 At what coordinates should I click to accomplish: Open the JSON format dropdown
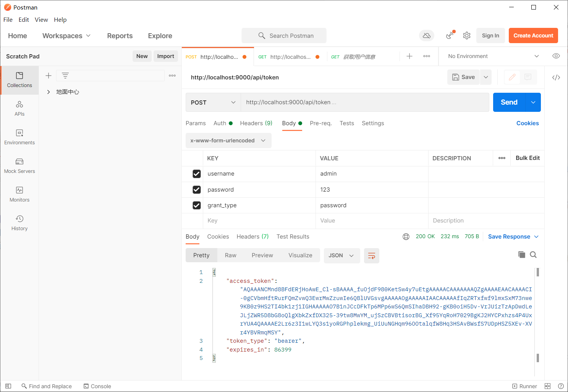click(x=342, y=255)
